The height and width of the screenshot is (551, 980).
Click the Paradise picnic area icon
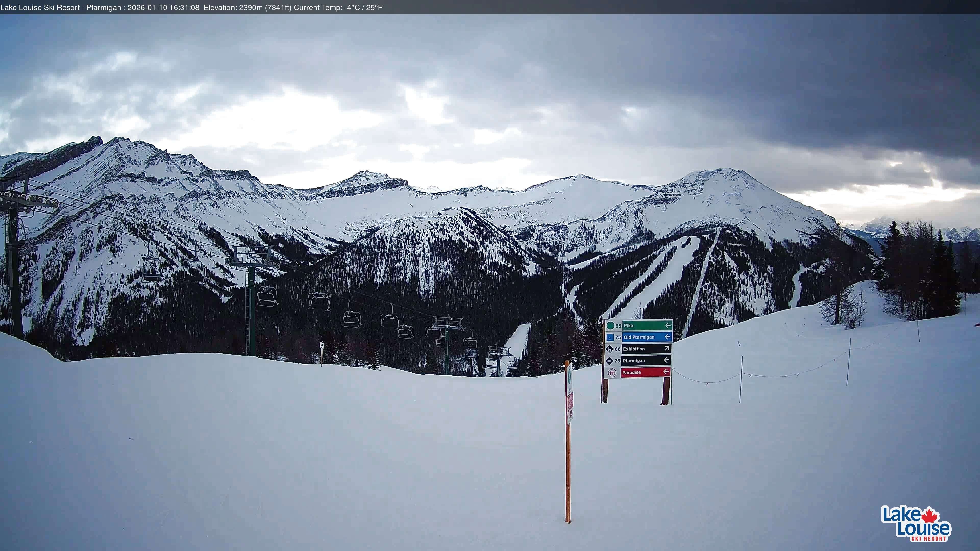pyautogui.click(x=612, y=373)
